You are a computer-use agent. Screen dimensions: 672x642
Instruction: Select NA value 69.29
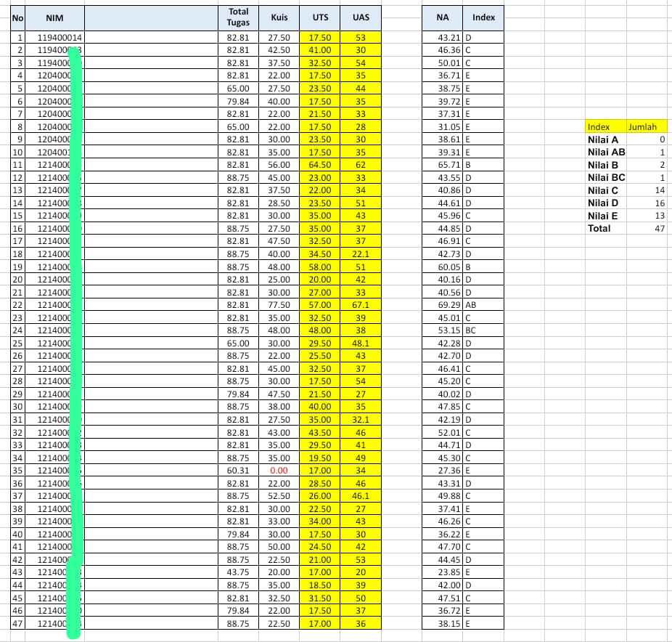tap(449, 305)
